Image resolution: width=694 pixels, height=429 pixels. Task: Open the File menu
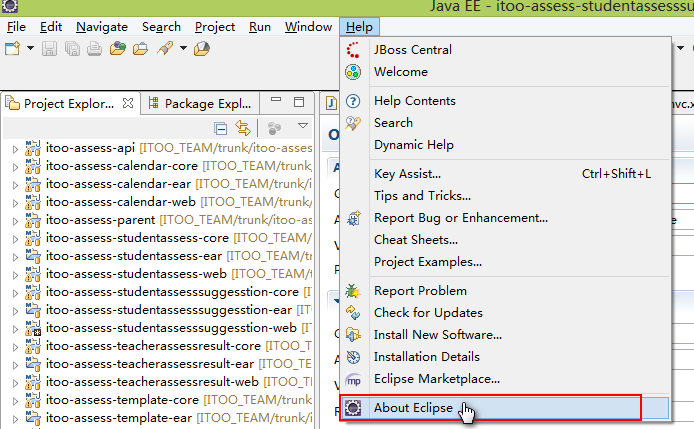point(16,27)
